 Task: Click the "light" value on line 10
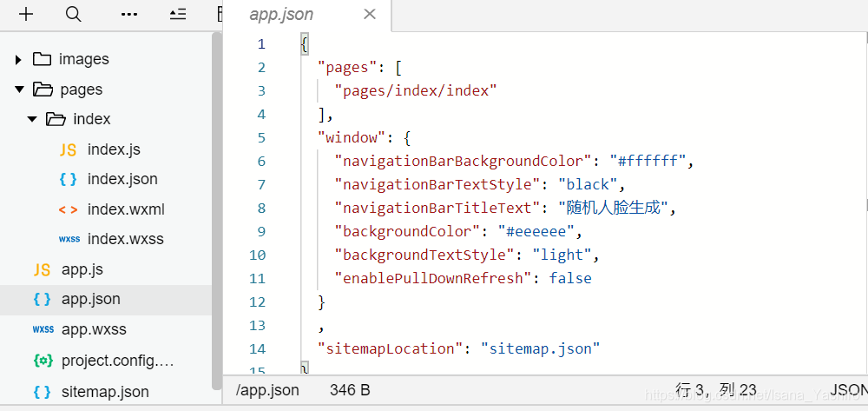tap(562, 255)
